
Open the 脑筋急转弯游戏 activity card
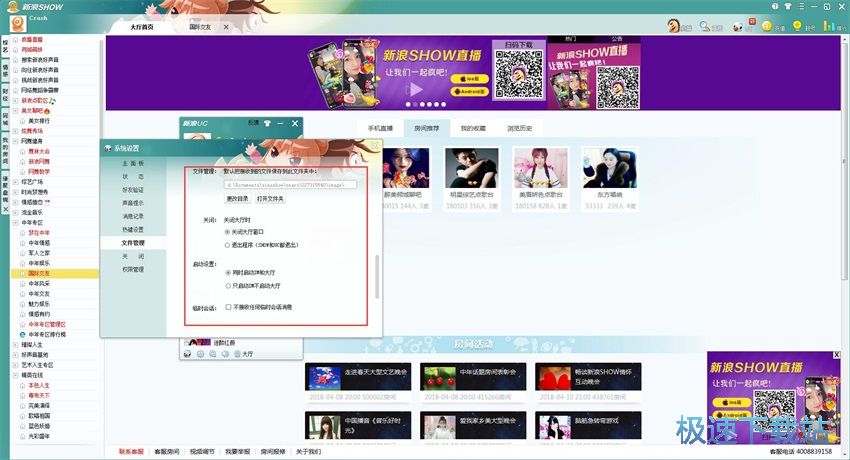pyautogui.click(x=588, y=425)
